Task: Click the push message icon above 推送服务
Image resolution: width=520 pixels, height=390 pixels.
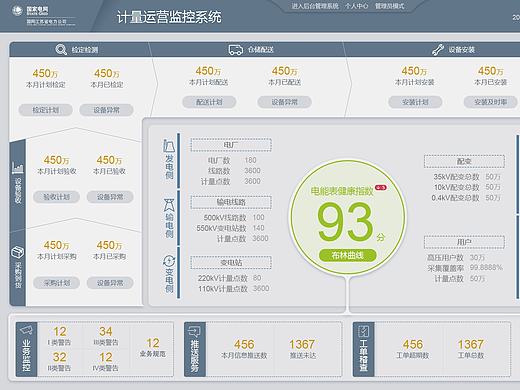Action: [195, 331]
